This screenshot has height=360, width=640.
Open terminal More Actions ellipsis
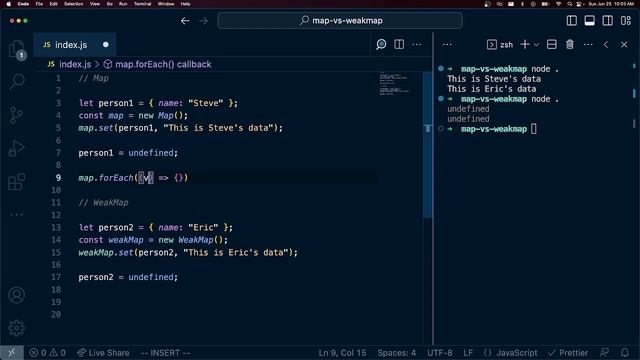pos(588,44)
